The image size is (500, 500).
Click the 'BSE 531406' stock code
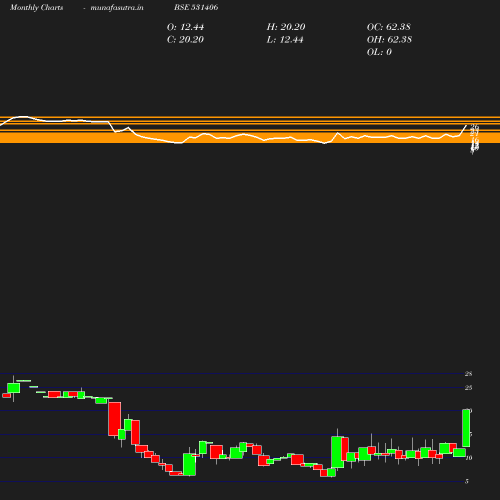(196, 7)
